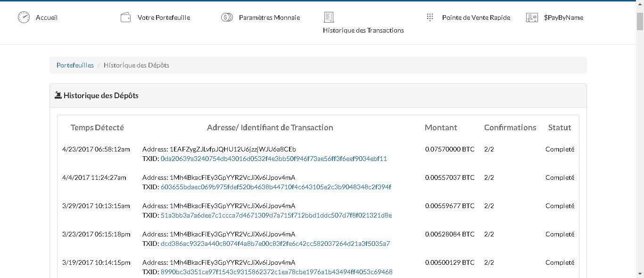
Task: Click the keypad icon for Pointe de Vente Rapide
Action: point(429,17)
